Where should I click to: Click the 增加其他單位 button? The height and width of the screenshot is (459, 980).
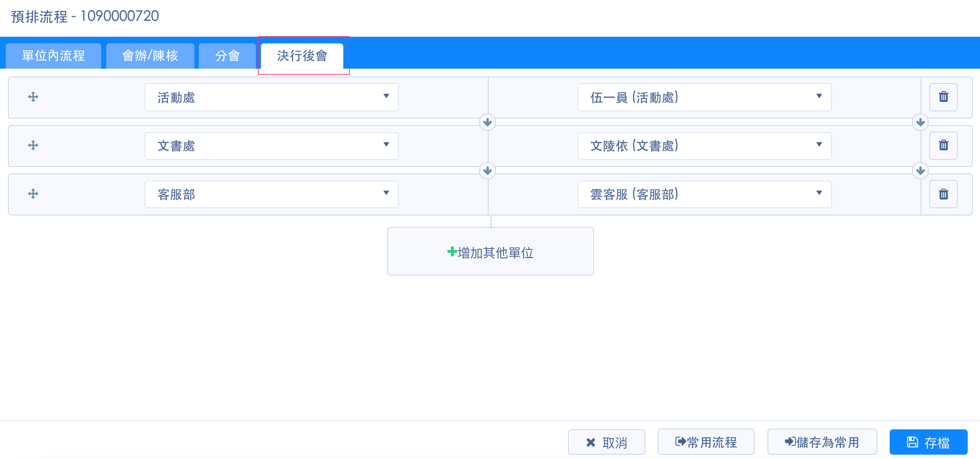490,252
